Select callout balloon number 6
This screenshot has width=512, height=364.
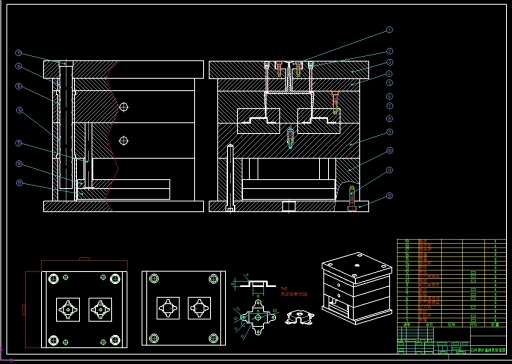coord(389,97)
